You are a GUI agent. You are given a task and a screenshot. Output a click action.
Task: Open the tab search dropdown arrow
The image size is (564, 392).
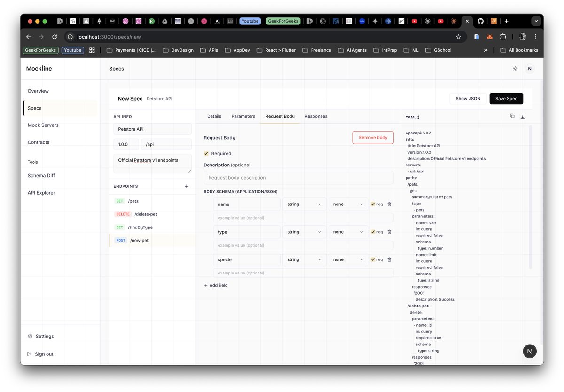pos(536,21)
